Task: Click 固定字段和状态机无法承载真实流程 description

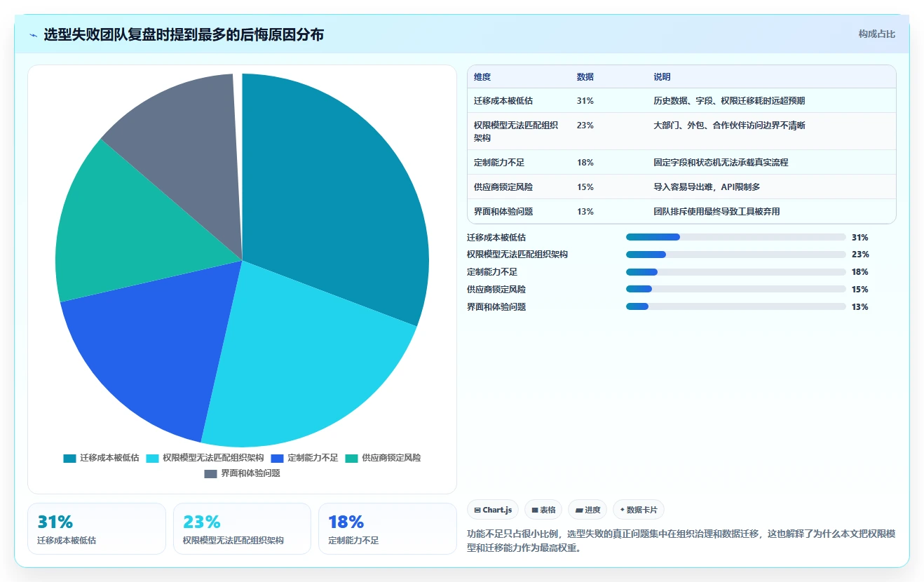Action: tap(721, 163)
